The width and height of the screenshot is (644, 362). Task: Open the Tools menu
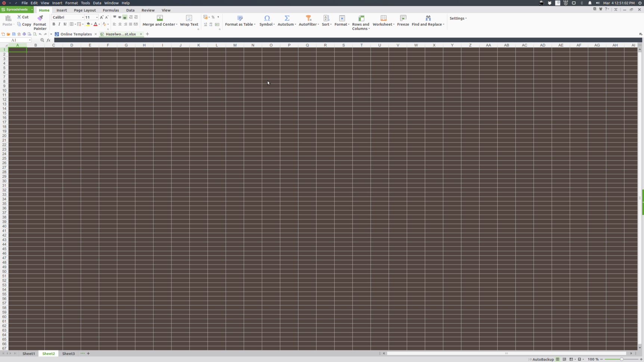pos(85,3)
